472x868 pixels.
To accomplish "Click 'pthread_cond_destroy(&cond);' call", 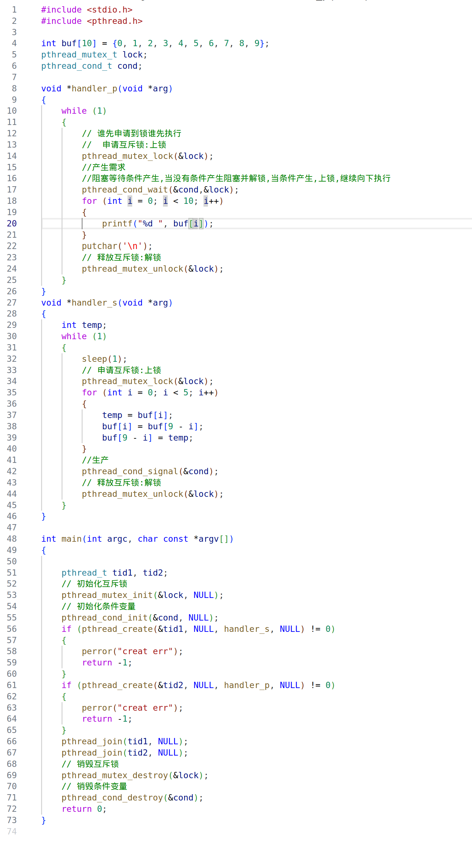I will [133, 798].
